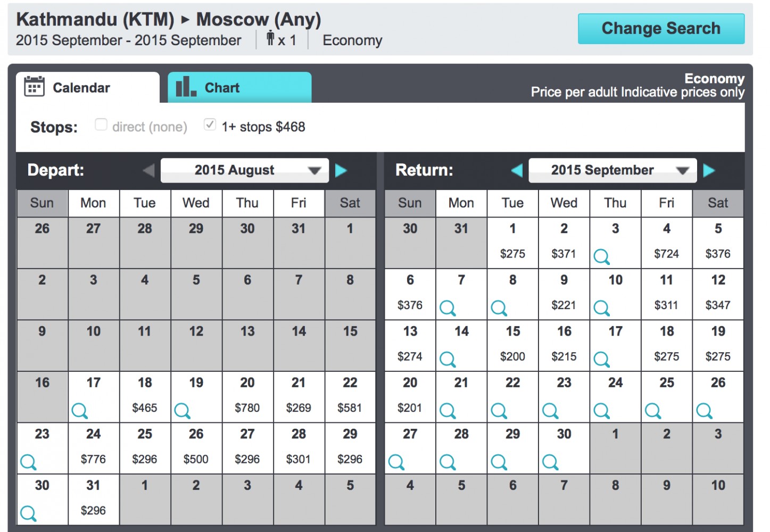Click magnifier on September 3 return
Viewport: 770px width, 532px height.
[601, 256]
